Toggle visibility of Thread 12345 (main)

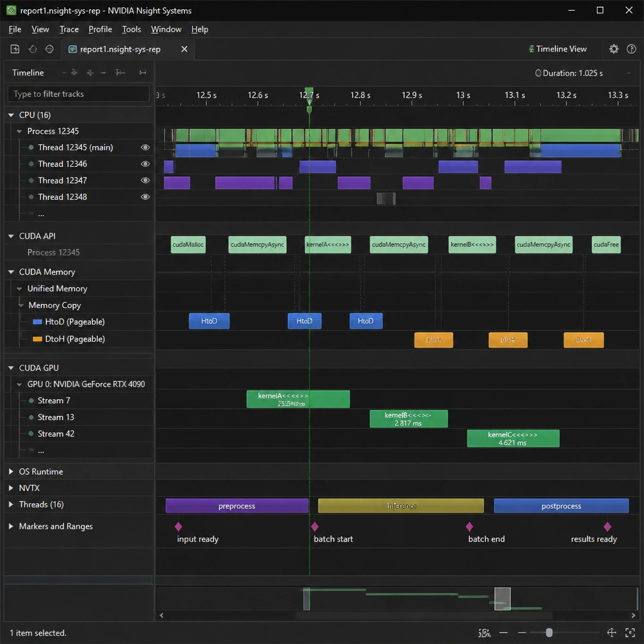point(145,147)
